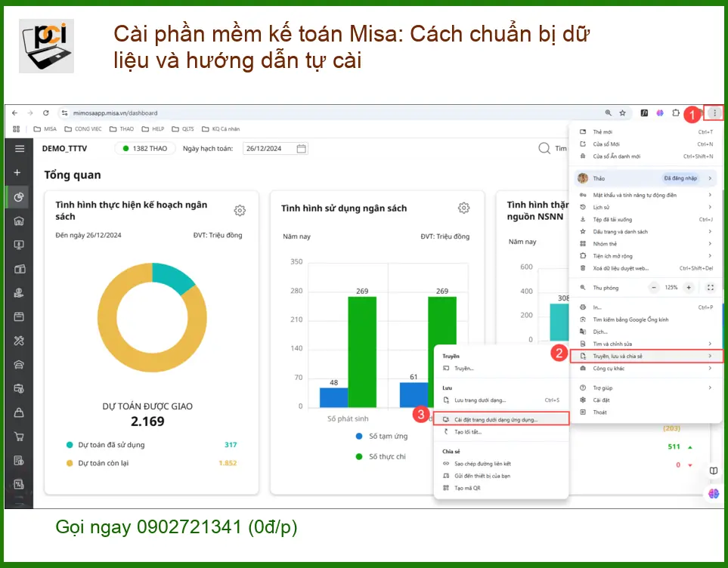Open Tệp đã tải xuống menu item
The height and width of the screenshot is (568, 728).
(x=646, y=220)
